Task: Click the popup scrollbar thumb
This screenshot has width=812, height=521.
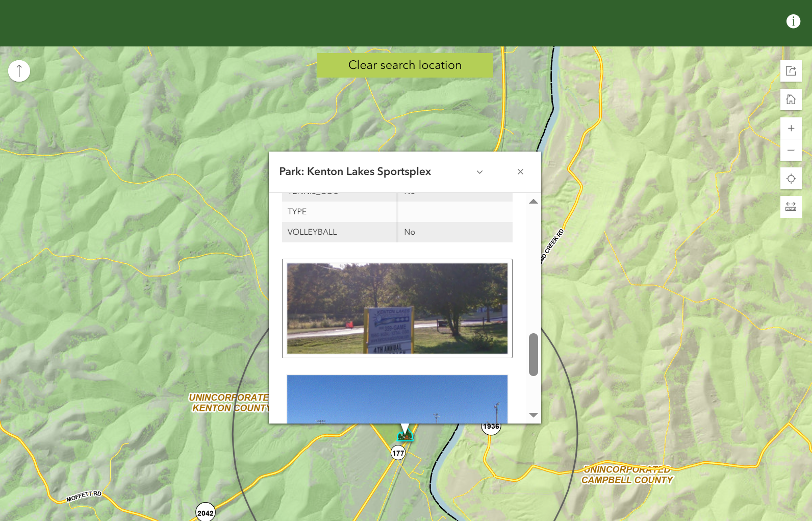Action: point(534,355)
